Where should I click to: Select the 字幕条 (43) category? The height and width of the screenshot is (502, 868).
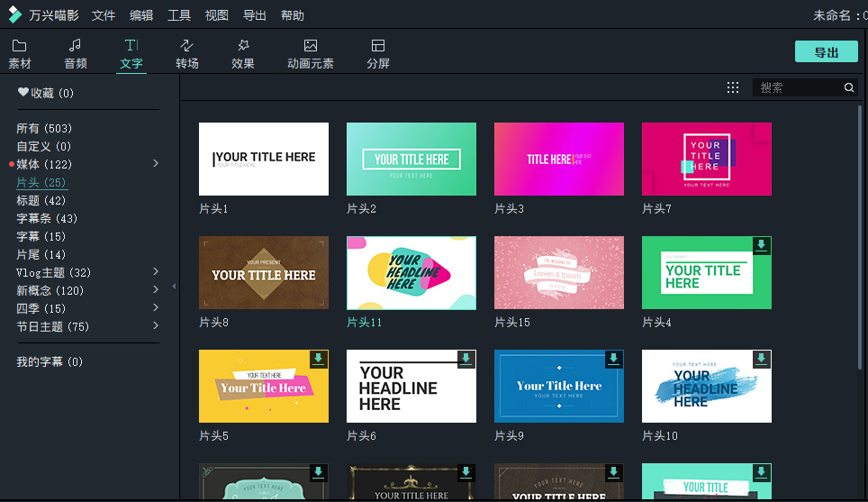[x=47, y=218]
